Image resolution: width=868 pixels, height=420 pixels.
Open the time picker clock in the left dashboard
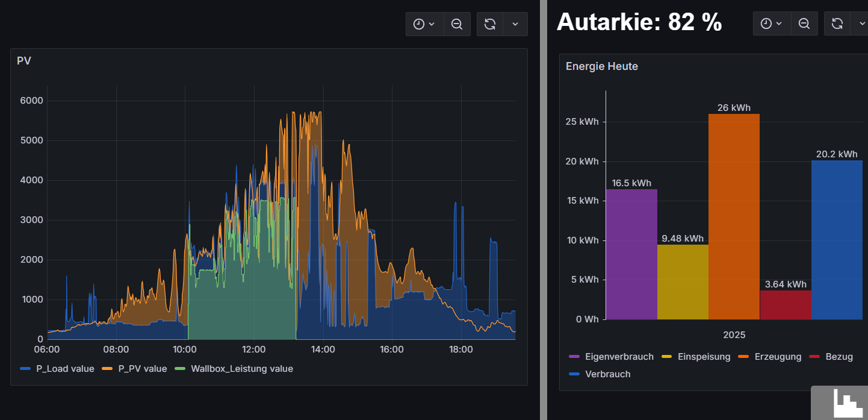tap(424, 24)
